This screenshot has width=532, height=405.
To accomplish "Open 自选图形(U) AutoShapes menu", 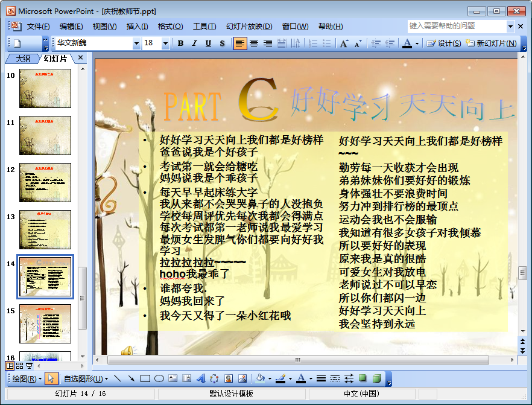I will [86, 378].
